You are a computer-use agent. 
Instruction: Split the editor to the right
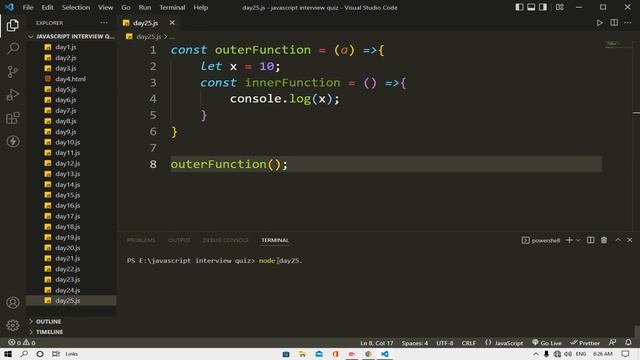(614, 23)
